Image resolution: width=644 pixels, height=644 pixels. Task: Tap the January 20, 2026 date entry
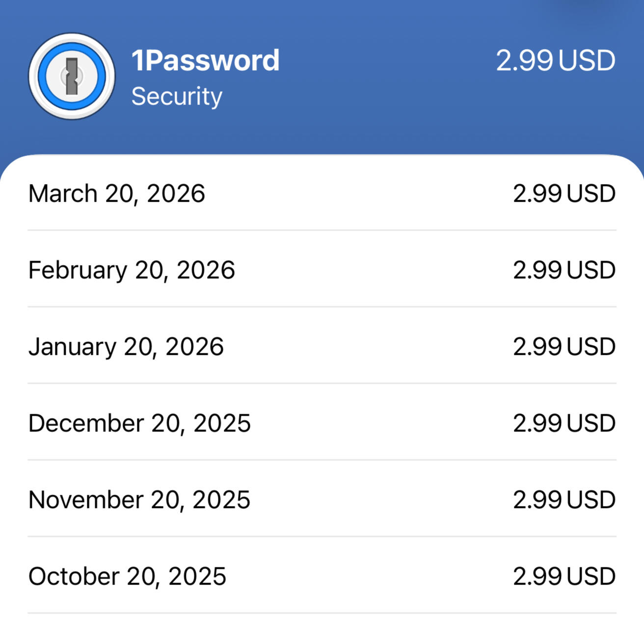[126, 347]
